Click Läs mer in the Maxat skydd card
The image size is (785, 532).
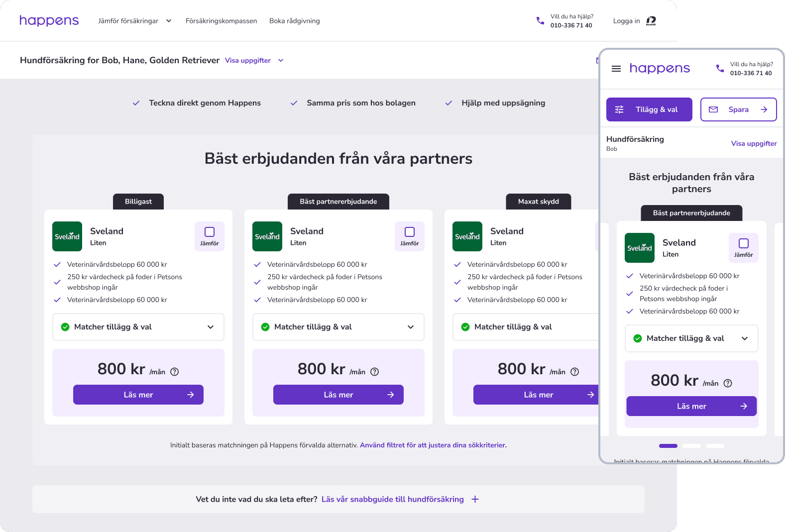coord(536,395)
